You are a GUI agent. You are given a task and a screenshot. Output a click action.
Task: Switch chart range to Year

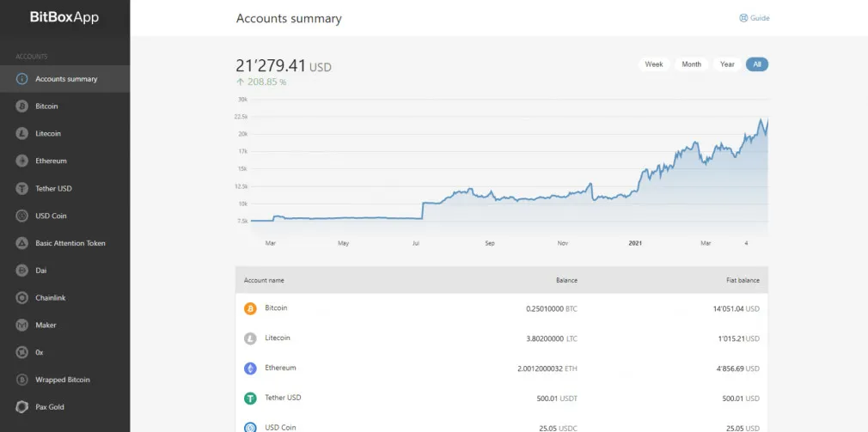(727, 64)
